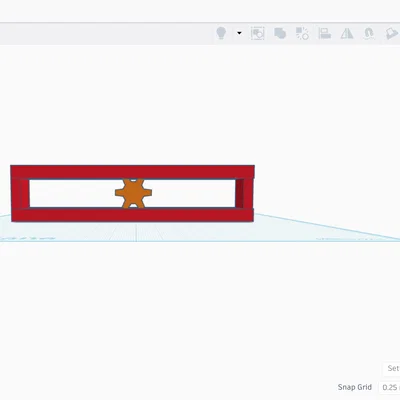Open the dropdown arrow beside the lightbulb
Viewport: 400px width, 400px height.
(x=239, y=33)
